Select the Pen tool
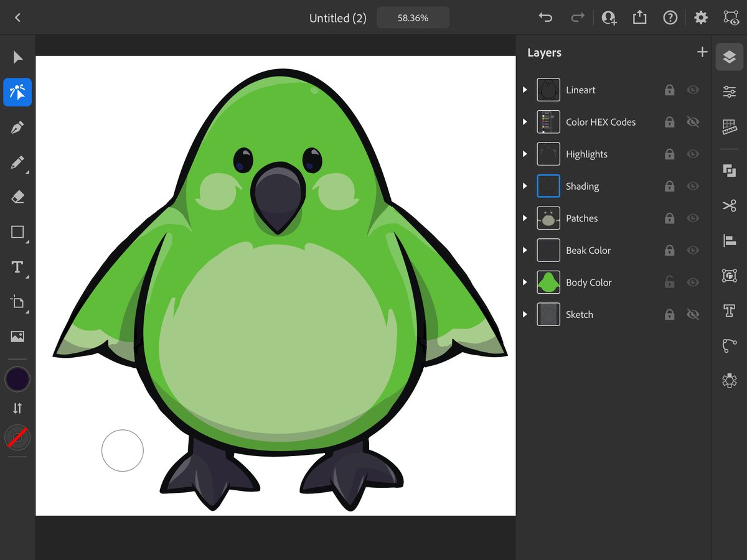This screenshot has width=747, height=560. pyautogui.click(x=17, y=128)
